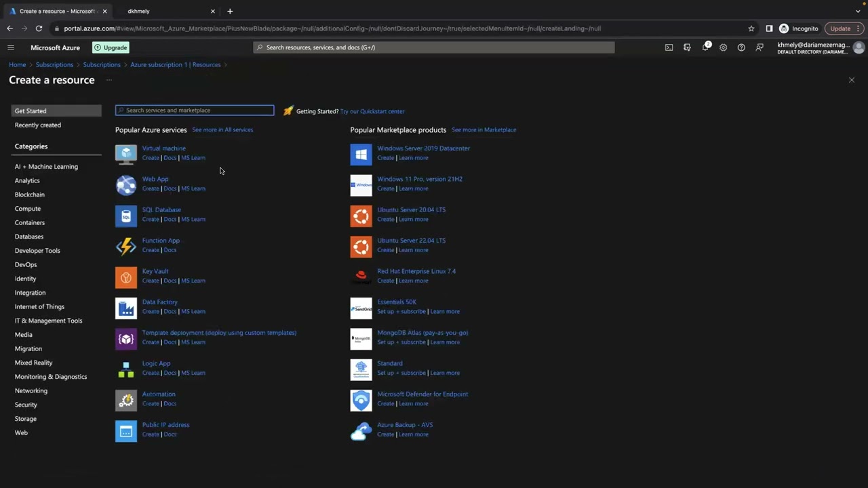Focus the Search resources, services, and docs bar
This screenshot has height=488, width=868.
coord(434,47)
